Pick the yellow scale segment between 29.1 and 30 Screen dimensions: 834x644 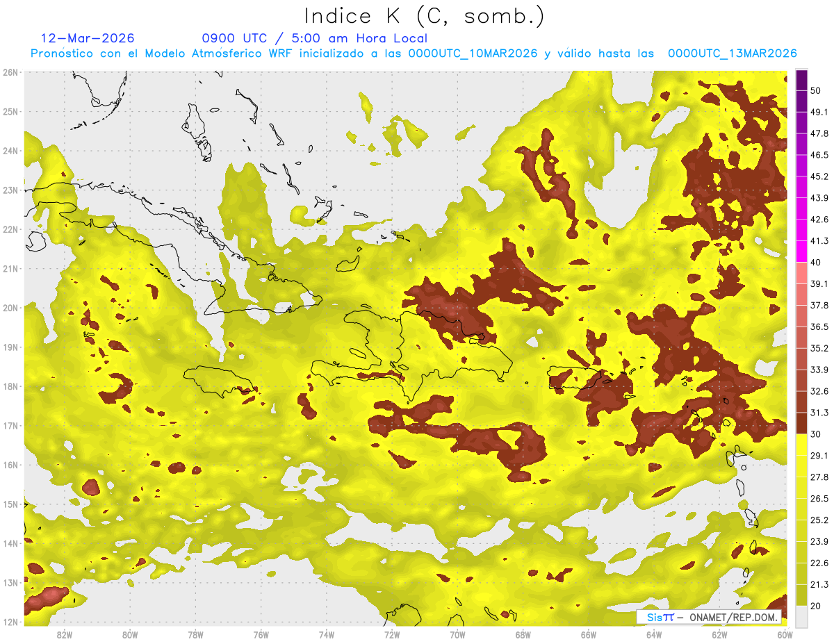click(x=801, y=445)
